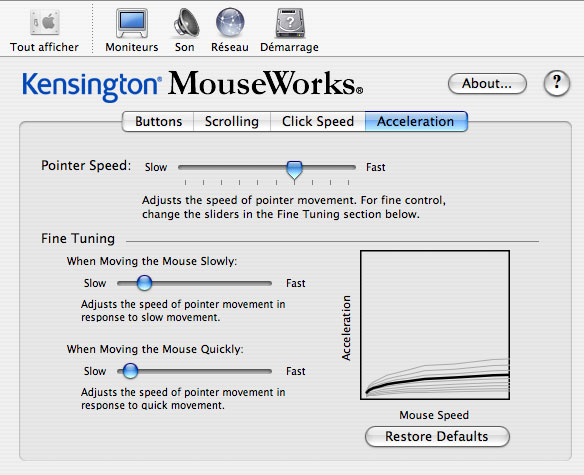Switch to the Scrolling tab
This screenshot has height=475, width=584.
tap(232, 121)
